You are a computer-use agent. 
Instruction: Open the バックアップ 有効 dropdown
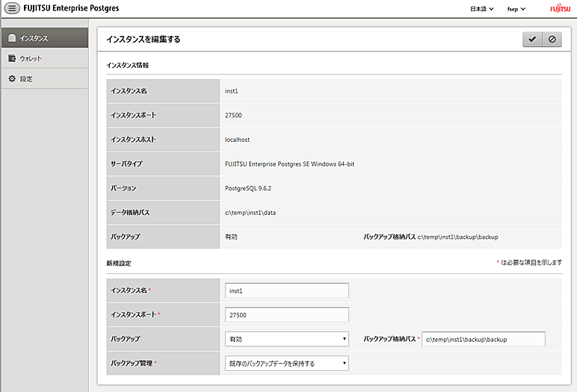pyautogui.click(x=287, y=339)
